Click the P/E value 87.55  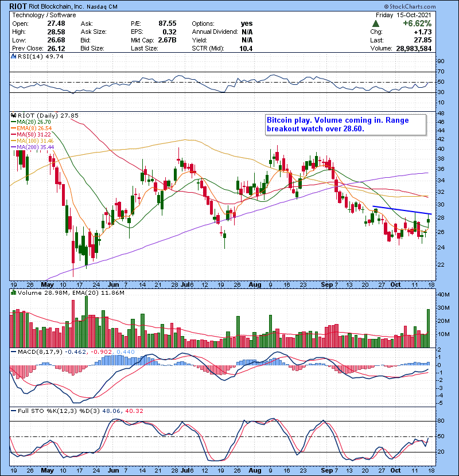pyautogui.click(x=168, y=24)
